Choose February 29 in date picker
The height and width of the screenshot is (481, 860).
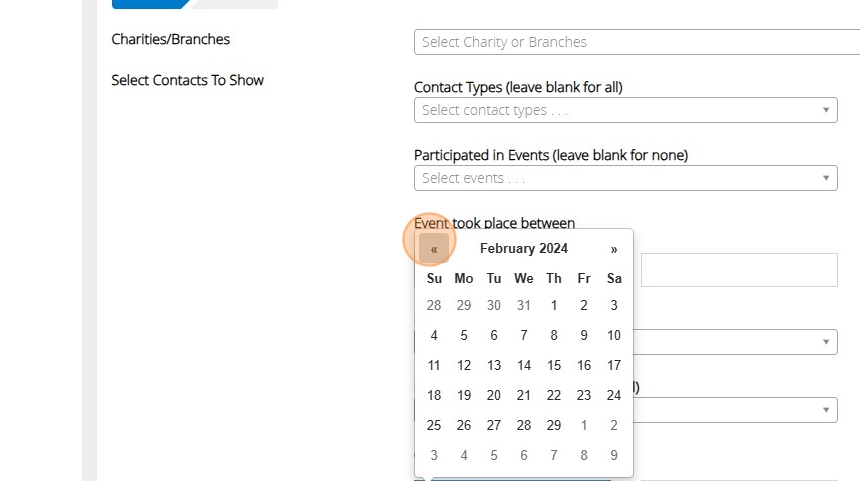pos(554,425)
